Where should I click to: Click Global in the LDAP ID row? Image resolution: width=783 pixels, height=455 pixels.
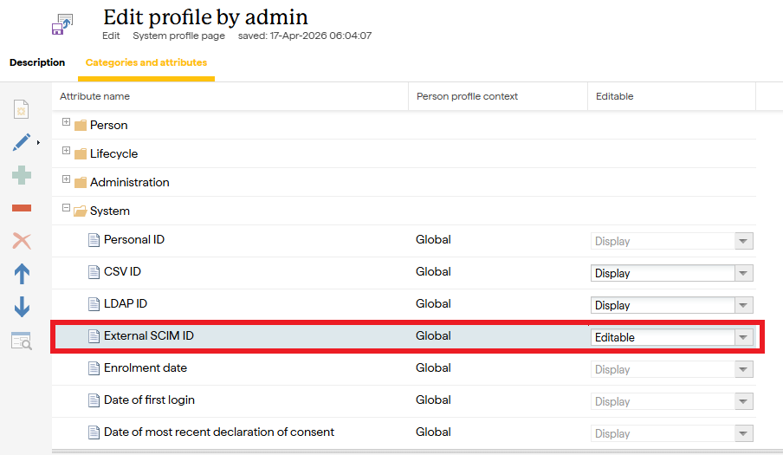[433, 304]
